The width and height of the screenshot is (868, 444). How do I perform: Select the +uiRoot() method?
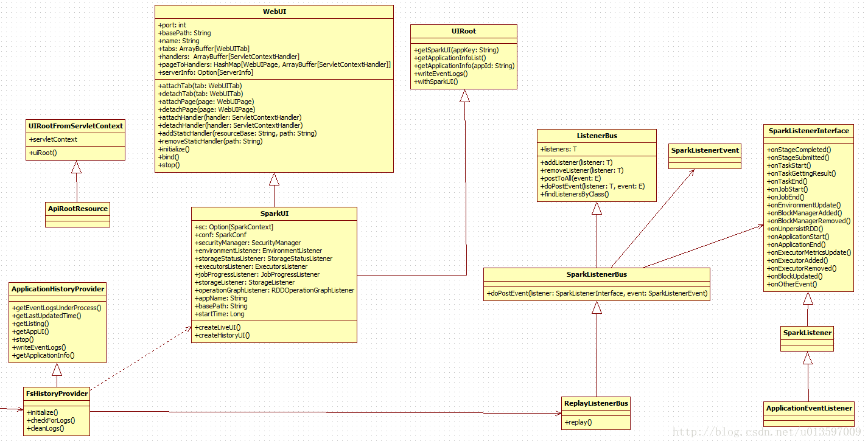click(x=43, y=153)
